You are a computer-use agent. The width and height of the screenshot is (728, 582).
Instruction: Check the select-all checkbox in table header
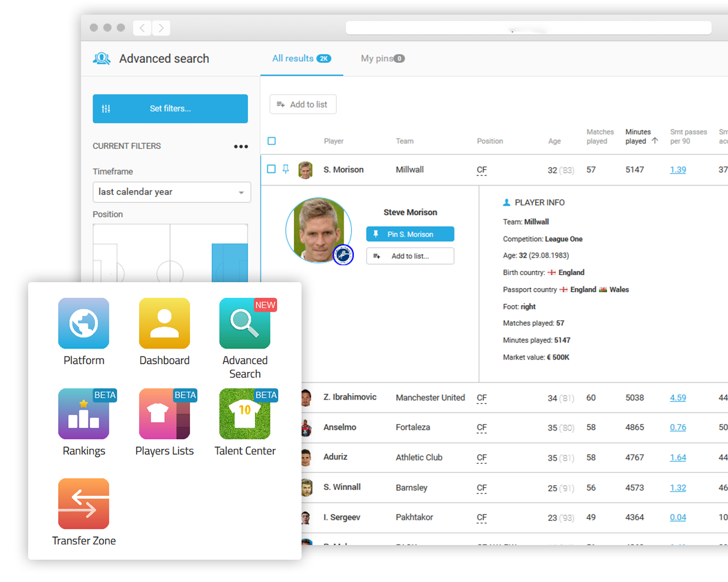point(271,141)
